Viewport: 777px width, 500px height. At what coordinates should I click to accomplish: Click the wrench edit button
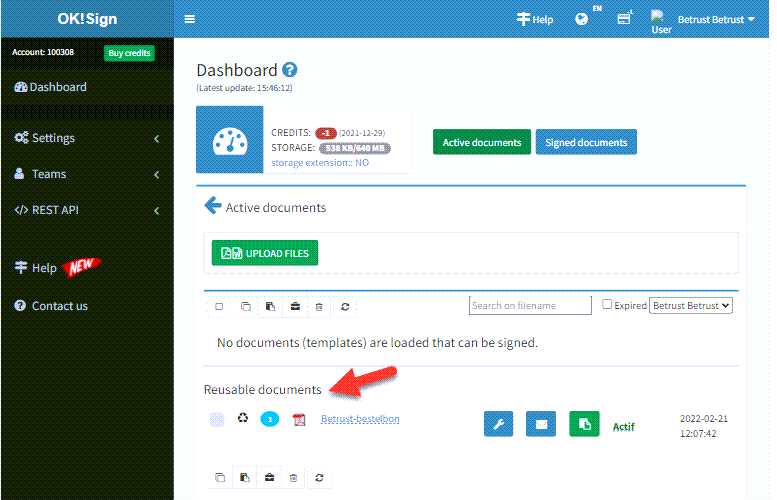point(499,424)
